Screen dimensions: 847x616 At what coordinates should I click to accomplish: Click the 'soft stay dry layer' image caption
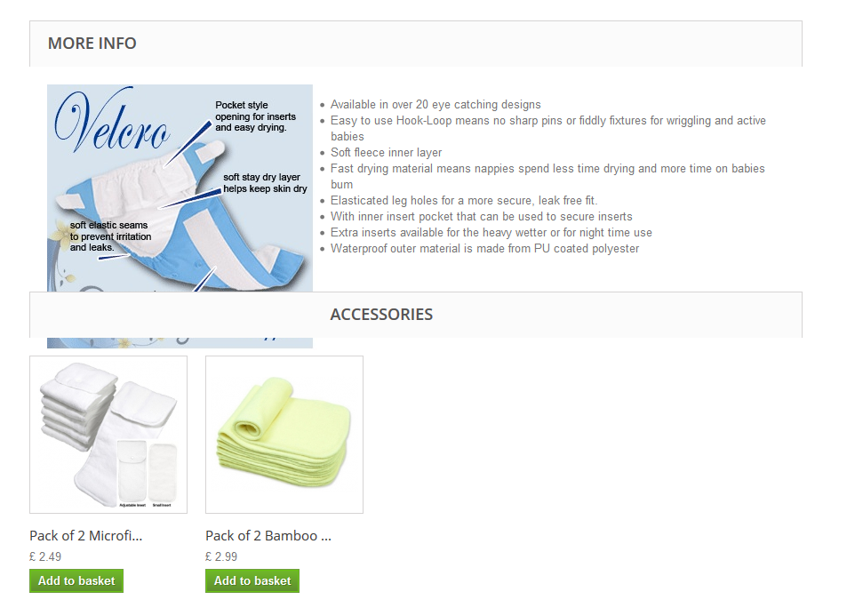(265, 182)
